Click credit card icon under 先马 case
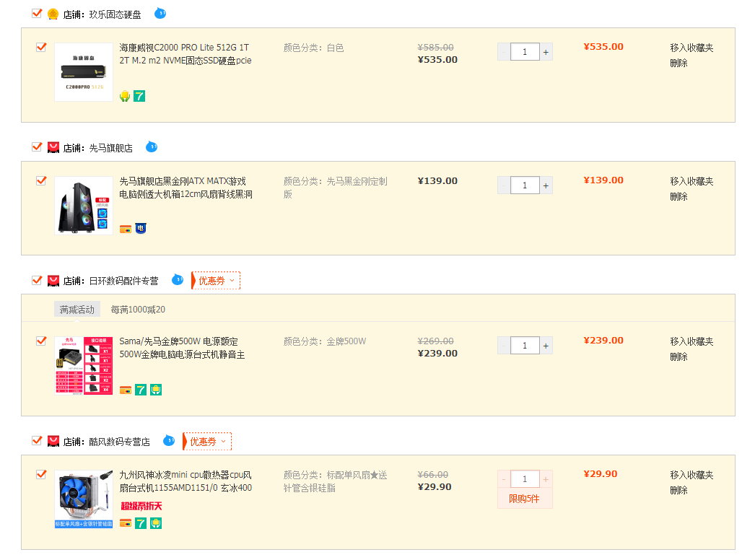 coord(126,229)
